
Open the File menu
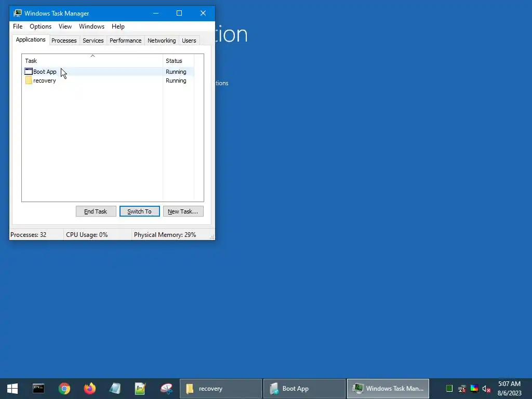(18, 26)
